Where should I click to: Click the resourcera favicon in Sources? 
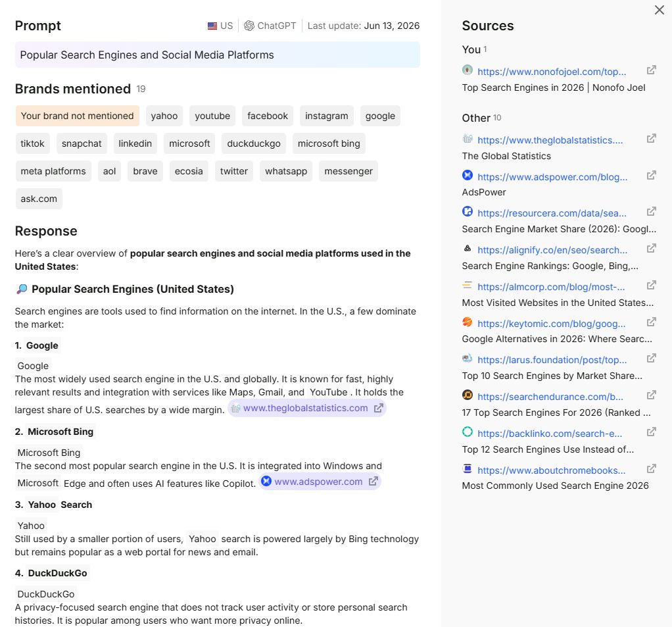[468, 211]
